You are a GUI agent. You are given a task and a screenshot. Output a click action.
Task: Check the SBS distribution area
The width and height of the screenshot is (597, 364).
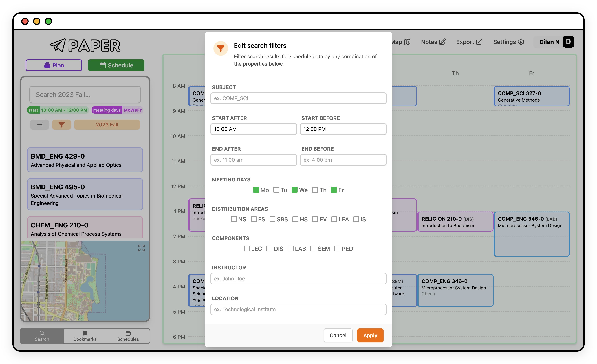point(272,219)
